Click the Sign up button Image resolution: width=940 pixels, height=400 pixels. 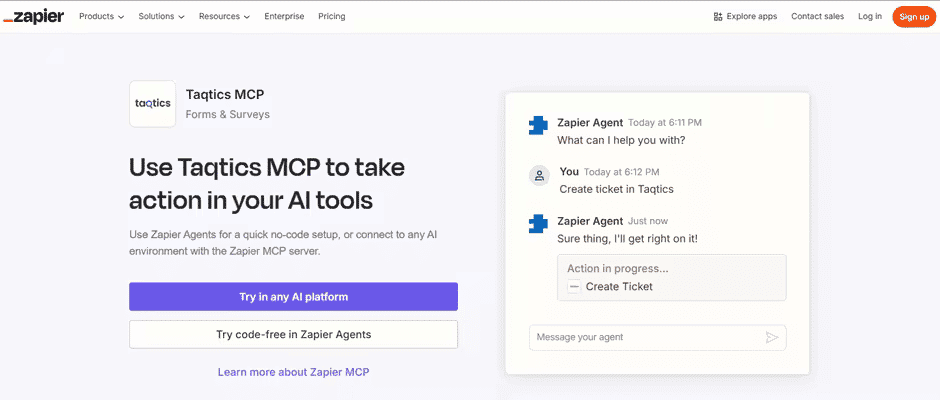[x=914, y=16]
